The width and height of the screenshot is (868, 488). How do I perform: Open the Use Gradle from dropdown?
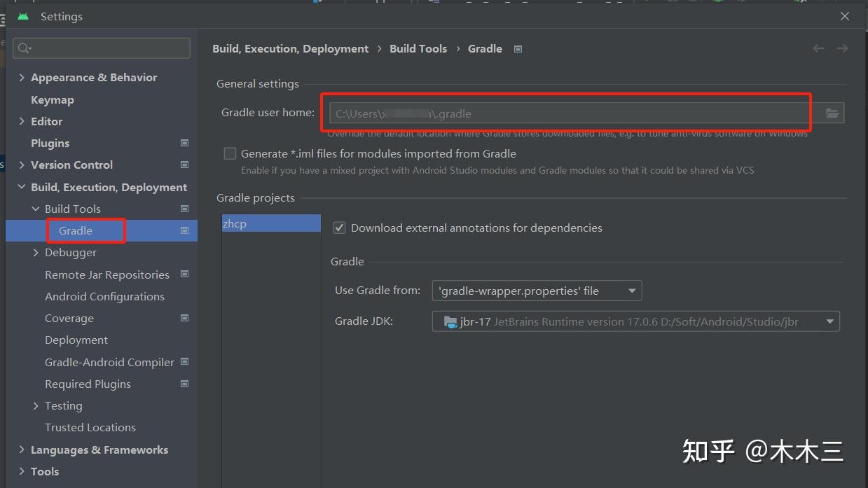coord(631,290)
